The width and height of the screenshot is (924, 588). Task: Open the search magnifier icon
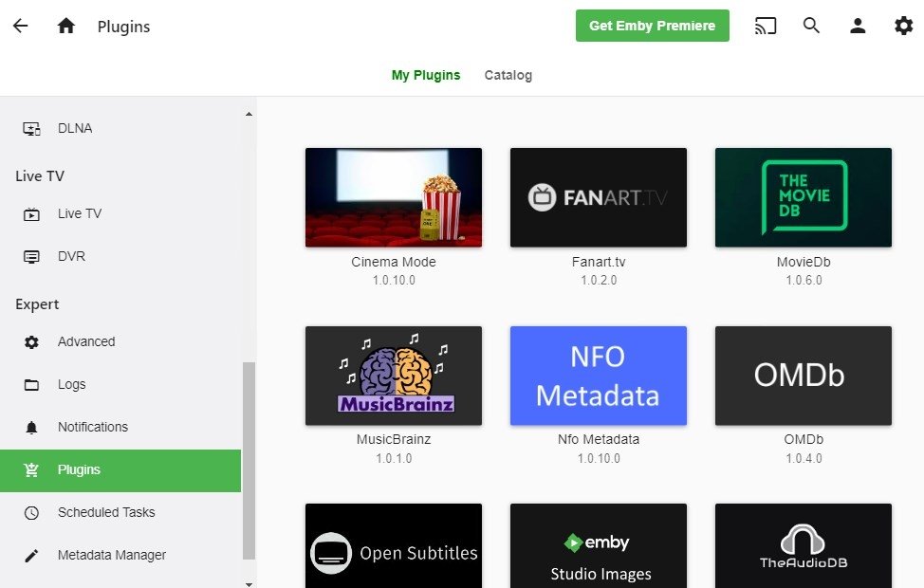click(811, 26)
